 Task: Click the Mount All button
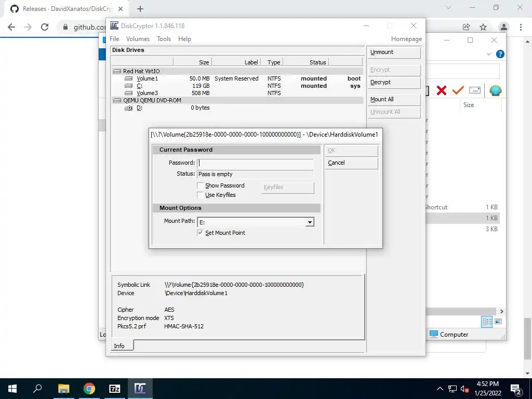394,99
